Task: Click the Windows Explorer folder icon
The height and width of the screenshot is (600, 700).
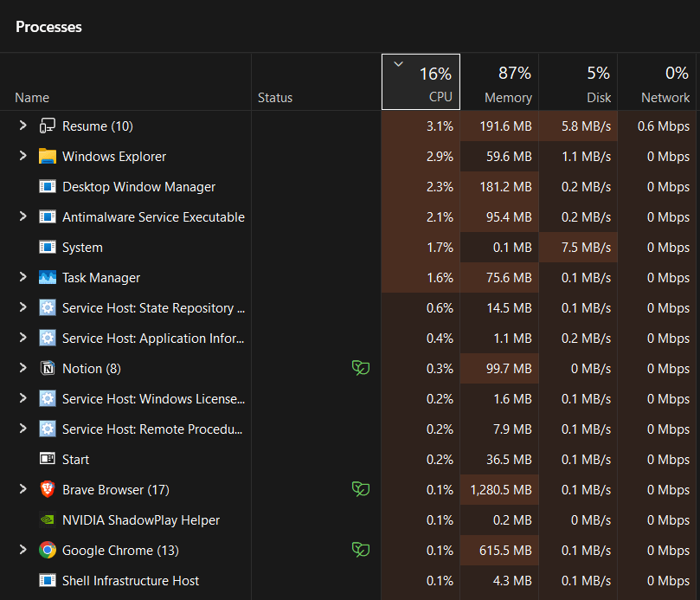Action: click(x=48, y=156)
